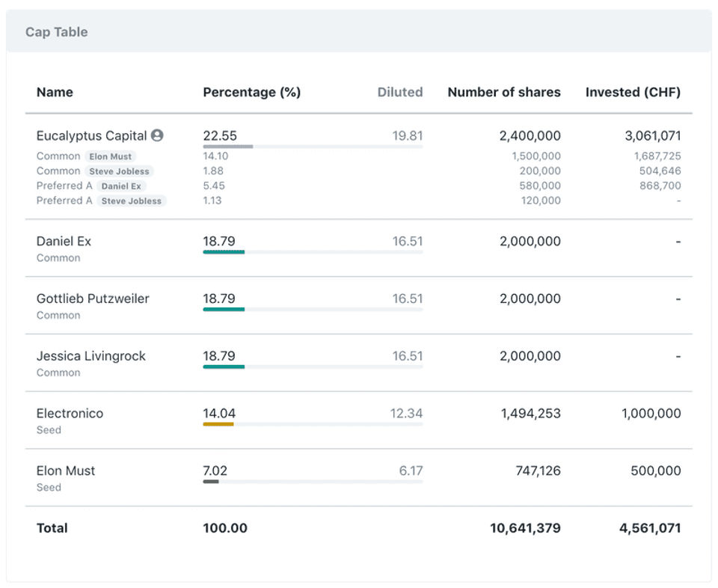Open the Daniel Ex shareholder row

[64, 241]
